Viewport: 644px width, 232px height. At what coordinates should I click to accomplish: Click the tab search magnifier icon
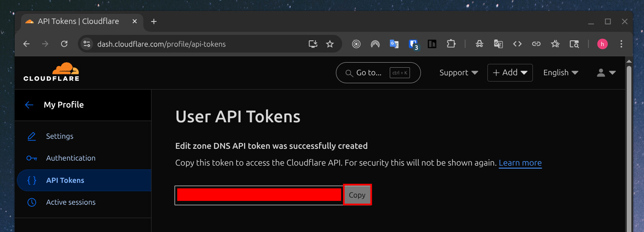(x=574, y=44)
